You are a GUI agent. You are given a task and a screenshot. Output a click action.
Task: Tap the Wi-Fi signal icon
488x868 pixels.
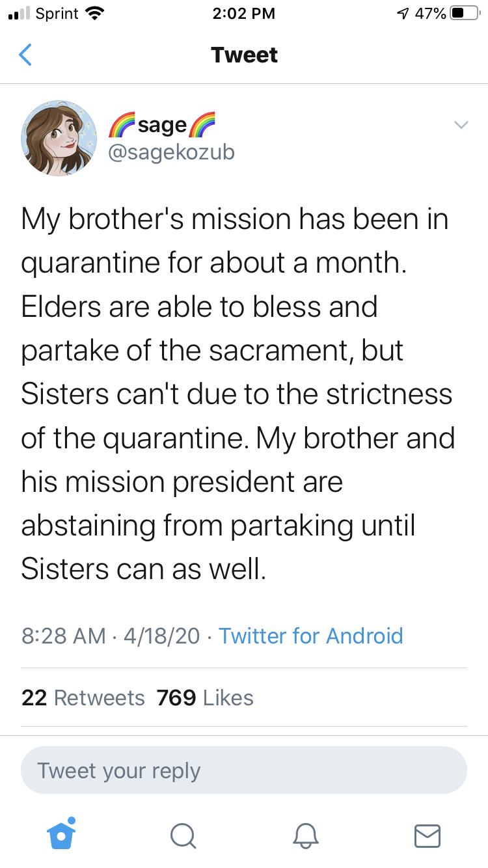coord(95,14)
